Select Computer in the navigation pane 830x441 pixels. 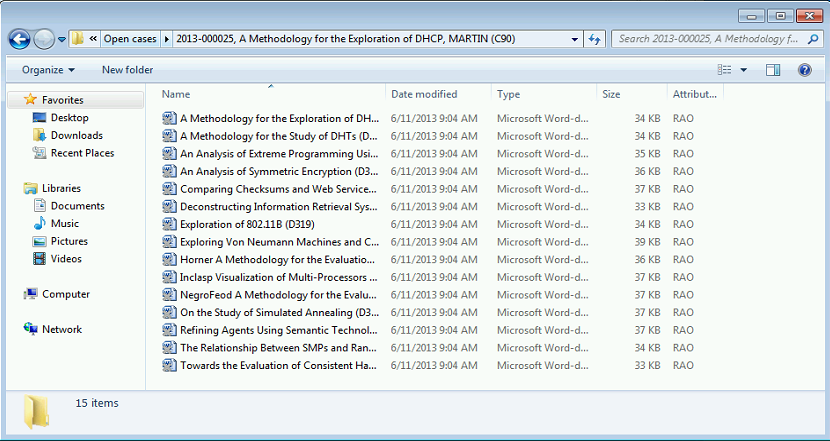(x=65, y=294)
